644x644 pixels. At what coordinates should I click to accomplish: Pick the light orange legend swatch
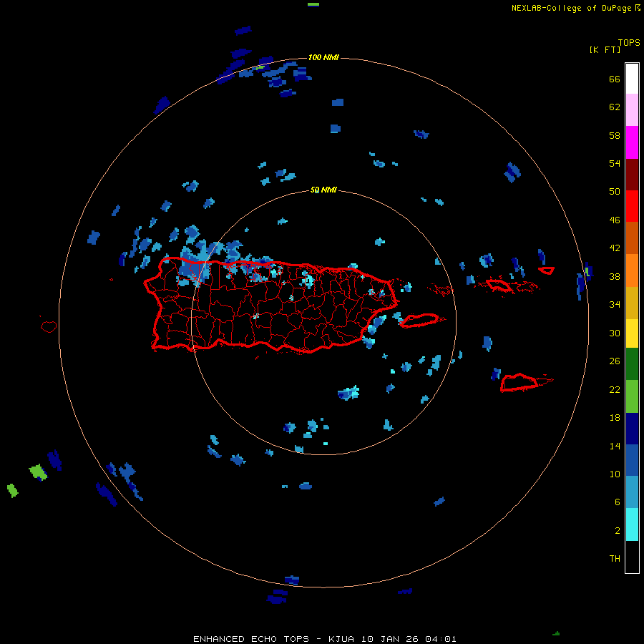pos(632,270)
